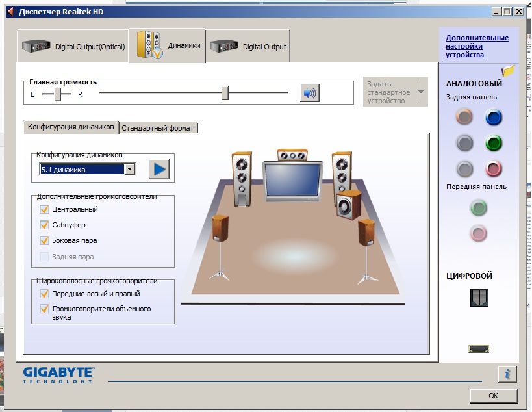Toggle the Боковая пара checkbox
Screen dimensions: 532x412
[44, 240]
